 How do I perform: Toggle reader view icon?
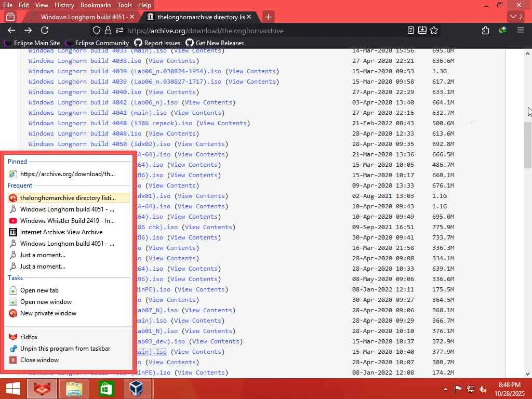tap(411, 31)
